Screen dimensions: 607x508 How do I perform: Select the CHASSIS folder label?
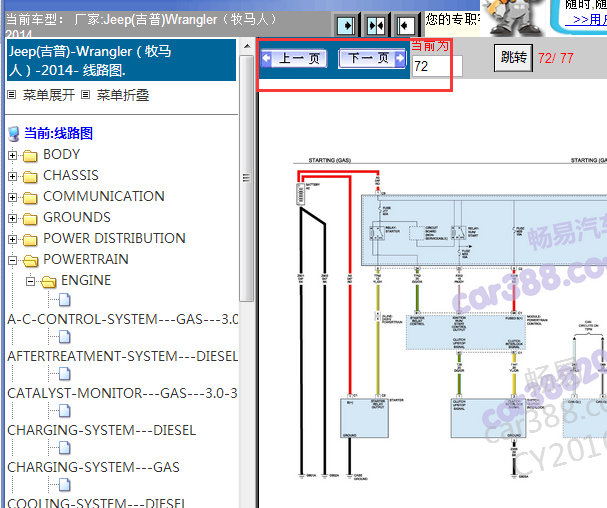(71, 175)
